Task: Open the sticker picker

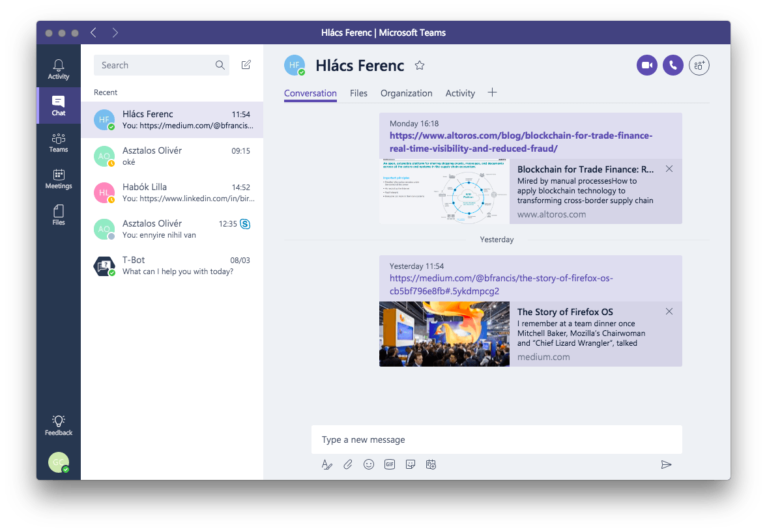Action: pos(411,464)
